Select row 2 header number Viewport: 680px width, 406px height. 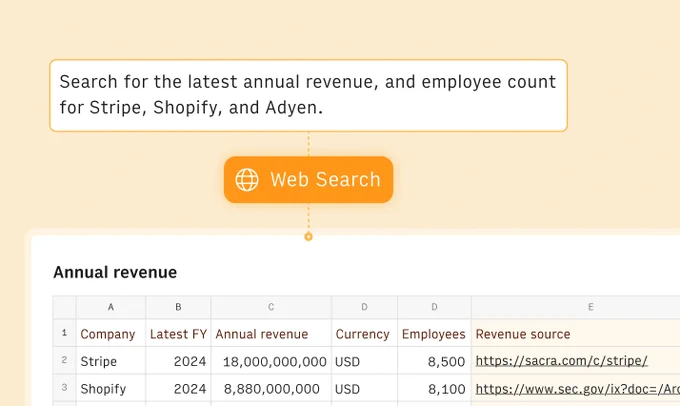64,360
